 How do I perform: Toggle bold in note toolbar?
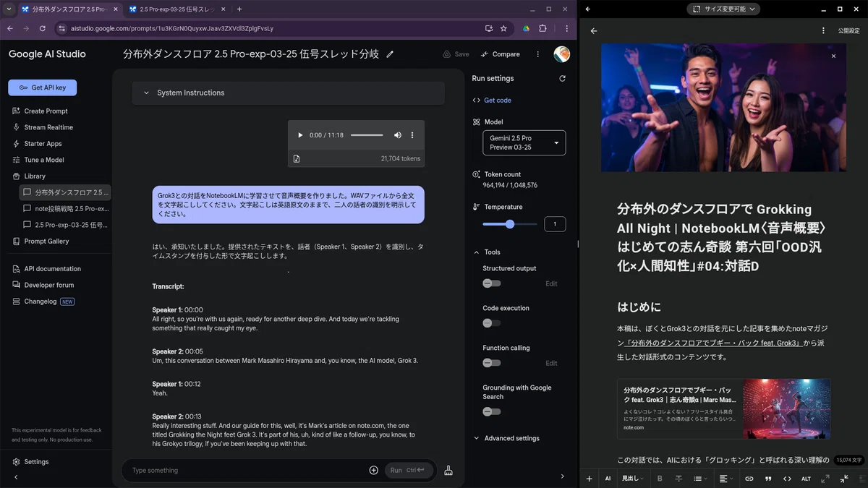tap(660, 479)
